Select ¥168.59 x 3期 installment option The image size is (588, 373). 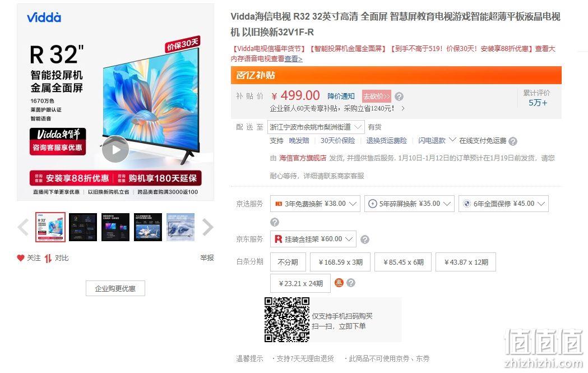[340, 262]
